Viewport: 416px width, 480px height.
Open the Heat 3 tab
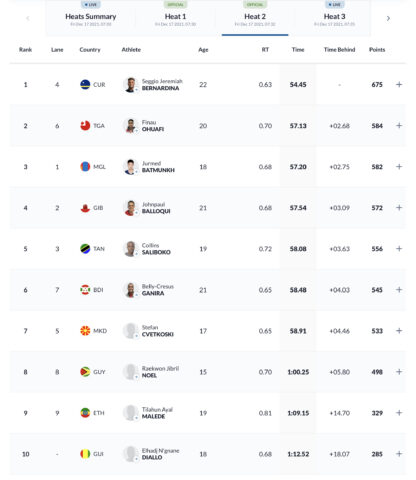coord(334,17)
